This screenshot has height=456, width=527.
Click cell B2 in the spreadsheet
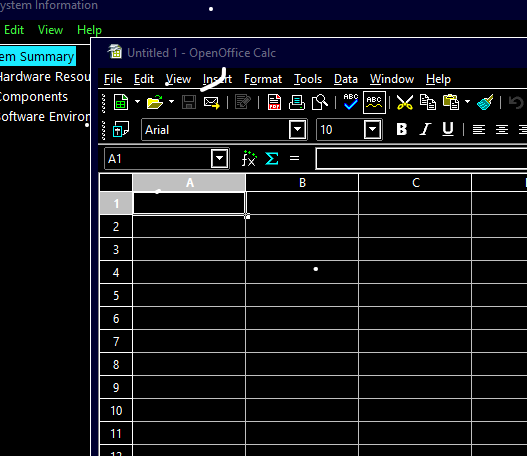302,226
